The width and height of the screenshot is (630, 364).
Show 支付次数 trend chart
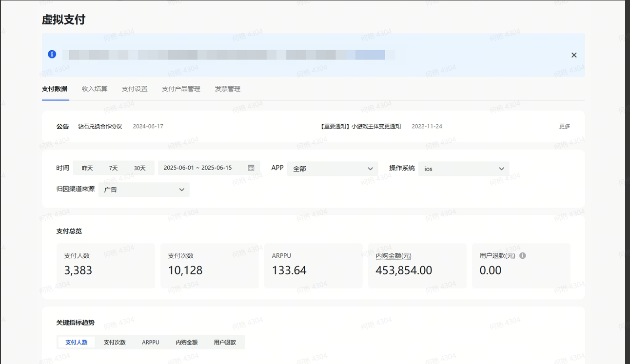(115, 343)
